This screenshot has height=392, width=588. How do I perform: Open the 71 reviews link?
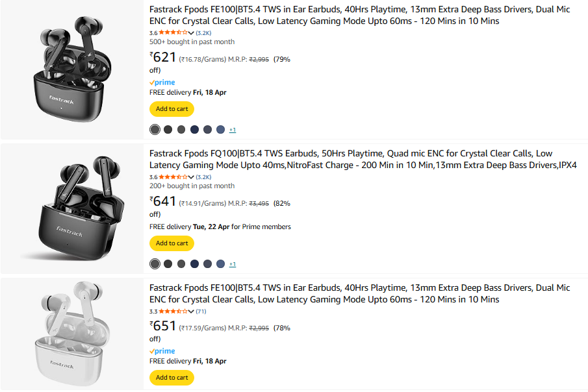[x=201, y=311]
